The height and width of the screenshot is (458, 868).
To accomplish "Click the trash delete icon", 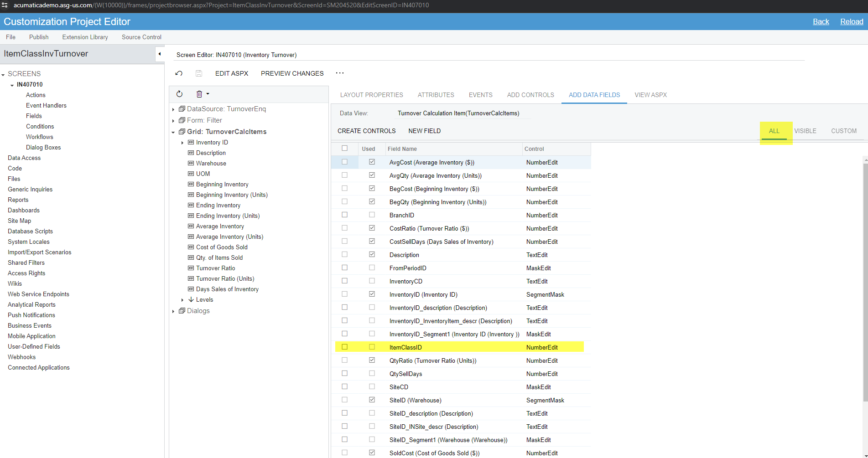I will click(x=199, y=94).
